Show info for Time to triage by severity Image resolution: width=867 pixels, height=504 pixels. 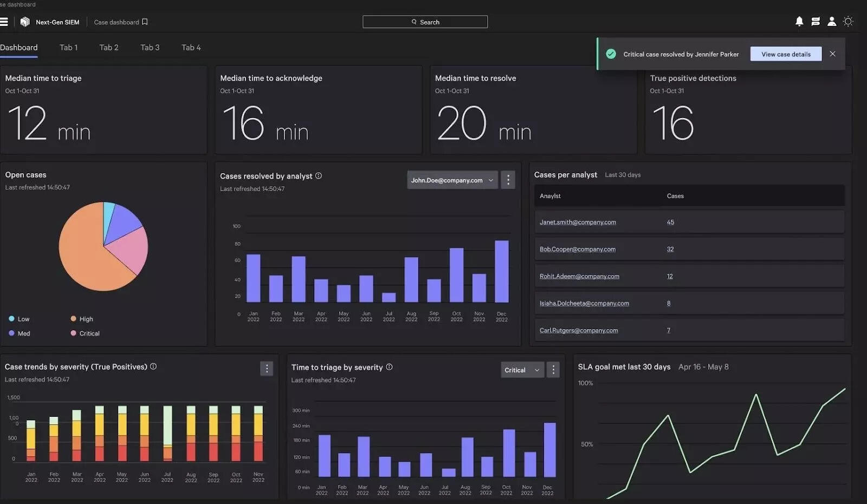(389, 367)
